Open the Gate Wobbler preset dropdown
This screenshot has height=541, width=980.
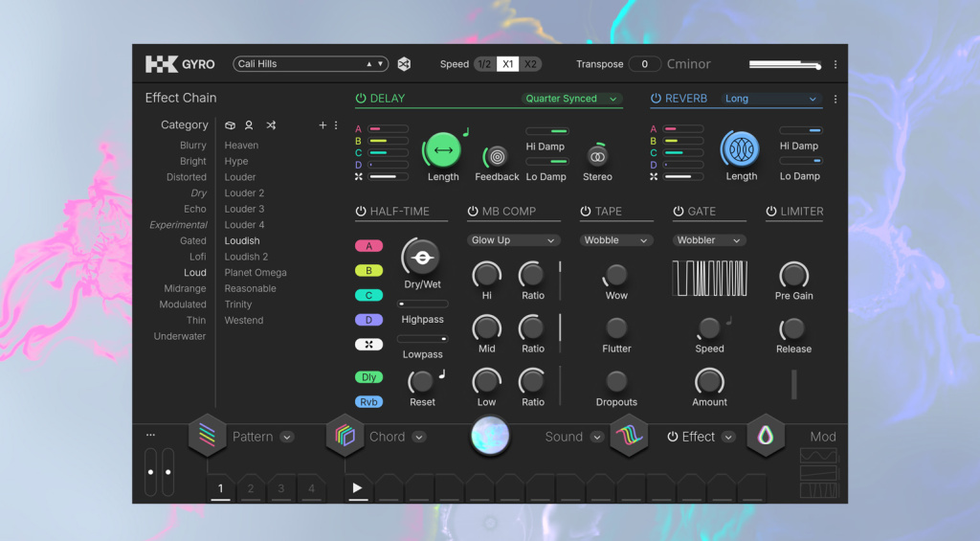(709, 240)
